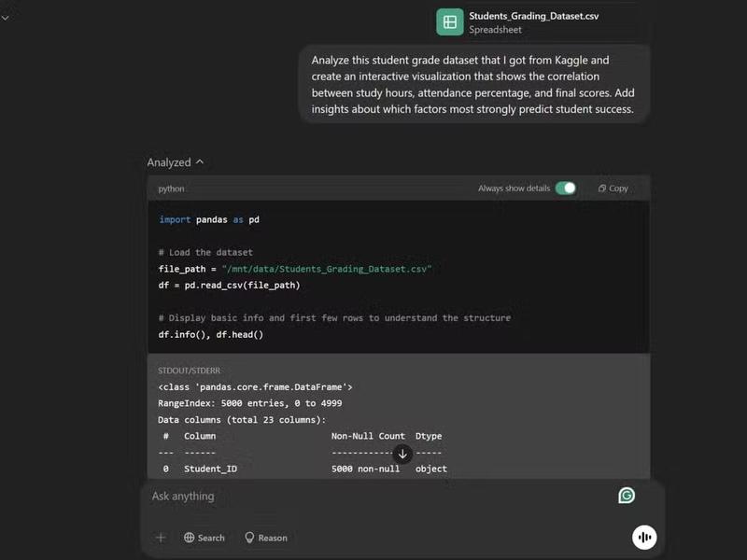Enable the Reason tool button
The image size is (747, 560).
coord(266,538)
